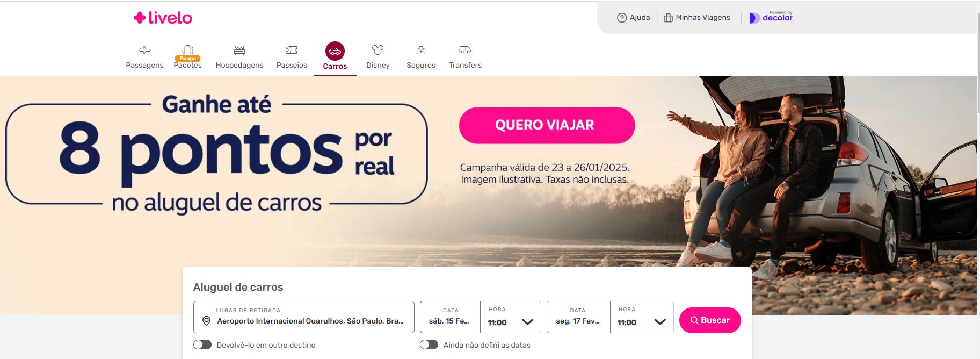The height and width of the screenshot is (359, 980).
Task: Click the Ajuda question mark icon
Action: (622, 18)
